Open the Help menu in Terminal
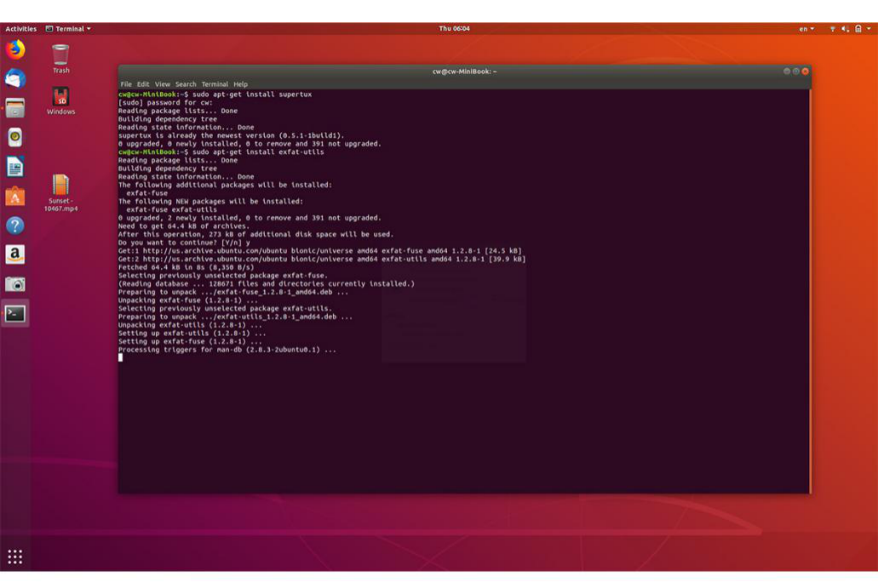Viewport: 878px width, 588px height. 240,84
